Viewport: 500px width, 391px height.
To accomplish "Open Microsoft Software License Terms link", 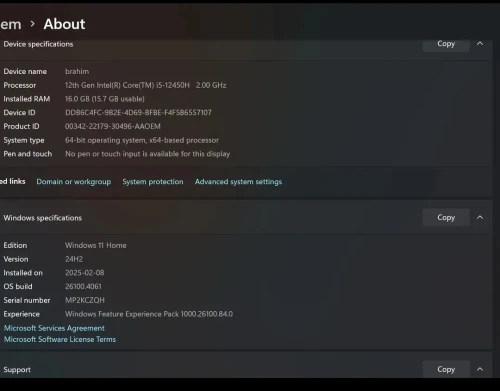I will point(60,339).
